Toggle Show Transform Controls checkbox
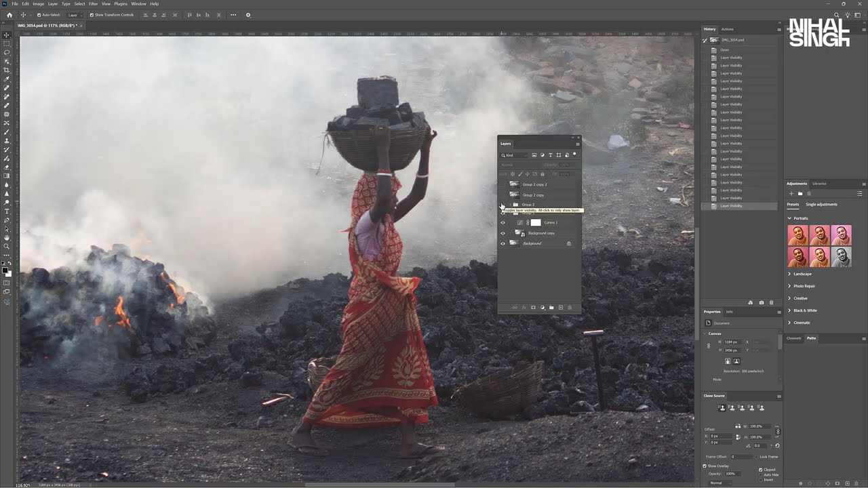The image size is (868, 488). (92, 15)
